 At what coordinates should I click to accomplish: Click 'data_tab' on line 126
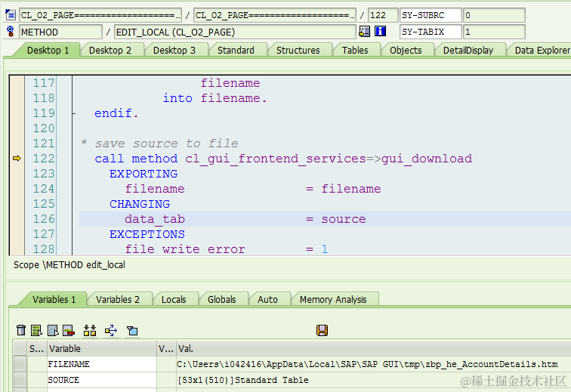coord(155,219)
